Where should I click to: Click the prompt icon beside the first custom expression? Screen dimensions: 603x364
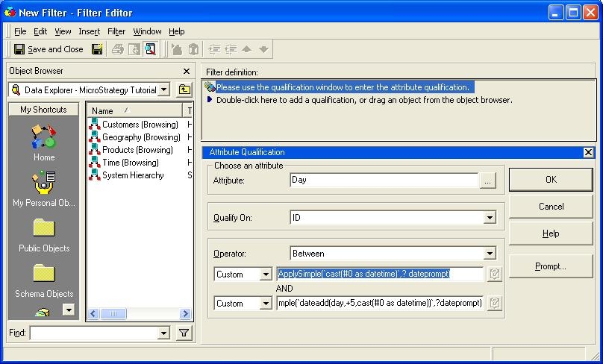495,274
